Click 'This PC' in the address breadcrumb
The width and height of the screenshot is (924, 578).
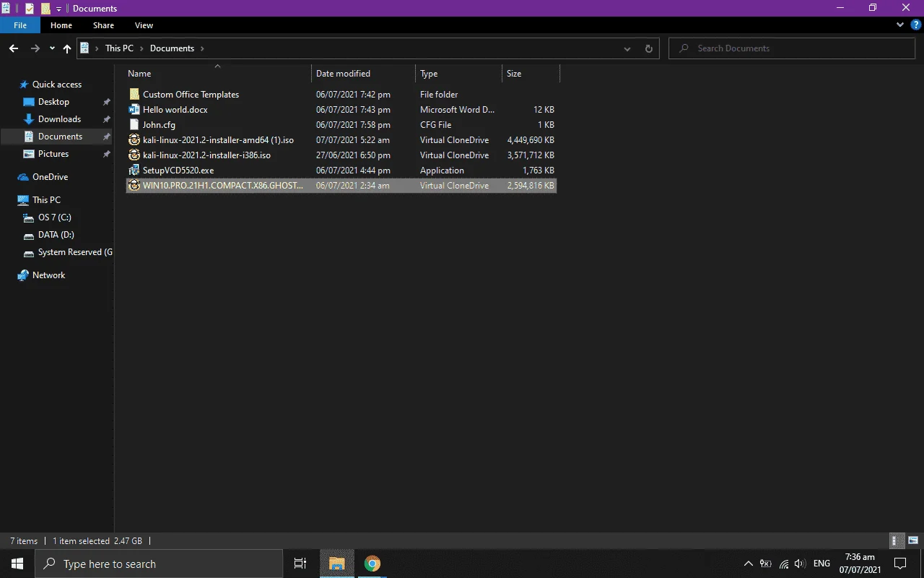point(119,48)
